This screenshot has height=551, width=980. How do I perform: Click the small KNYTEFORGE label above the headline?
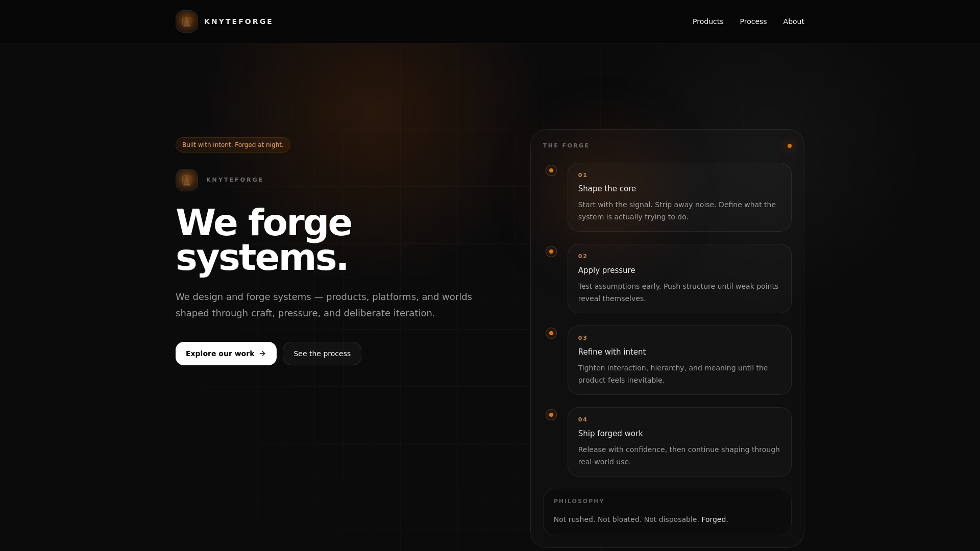235,180
